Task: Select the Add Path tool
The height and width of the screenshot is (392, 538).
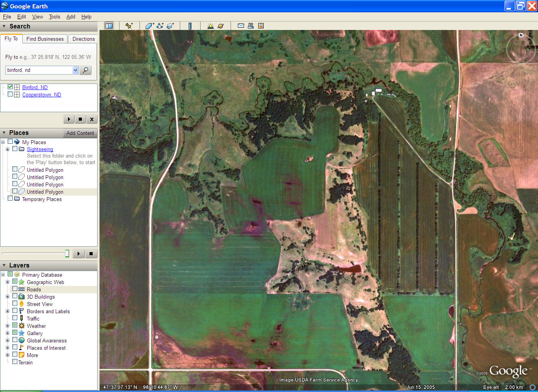Action: click(x=160, y=26)
